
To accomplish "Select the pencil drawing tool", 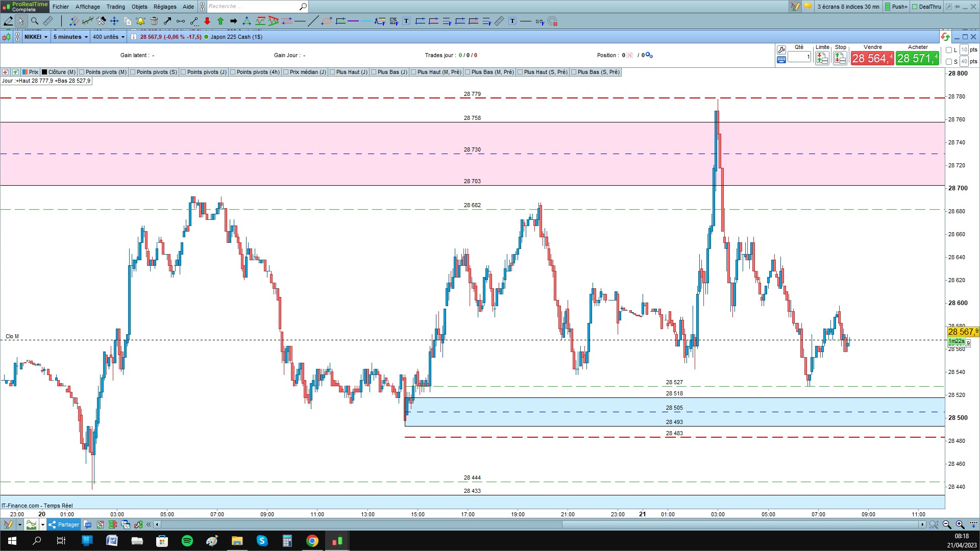I will click(x=8, y=21).
